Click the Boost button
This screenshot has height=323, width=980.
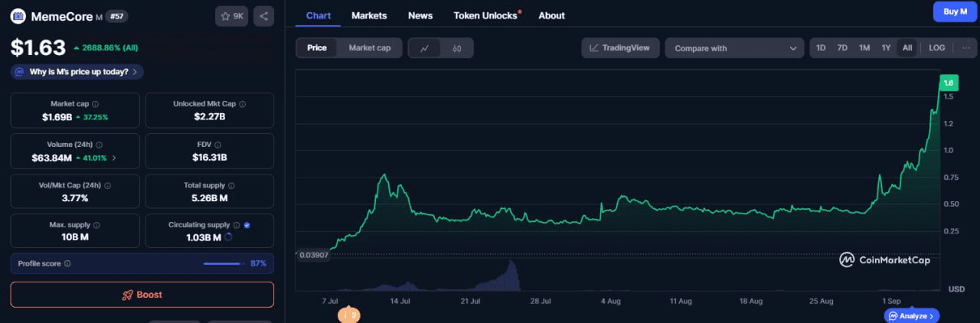tap(142, 295)
